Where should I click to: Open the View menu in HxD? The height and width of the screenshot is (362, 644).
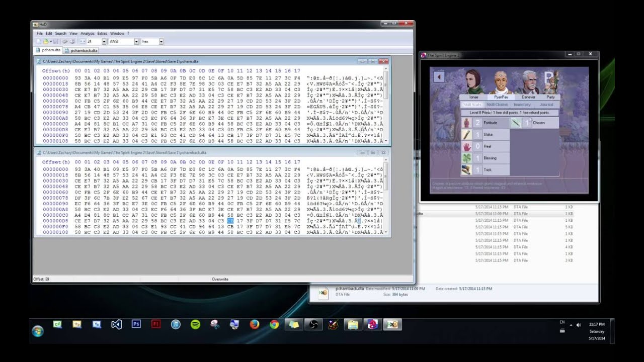click(x=73, y=33)
